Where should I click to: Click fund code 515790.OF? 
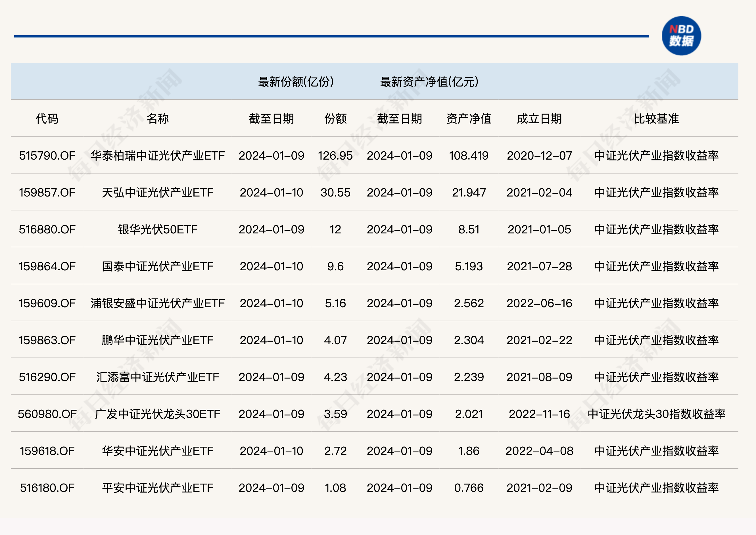[x=47, y=156]
